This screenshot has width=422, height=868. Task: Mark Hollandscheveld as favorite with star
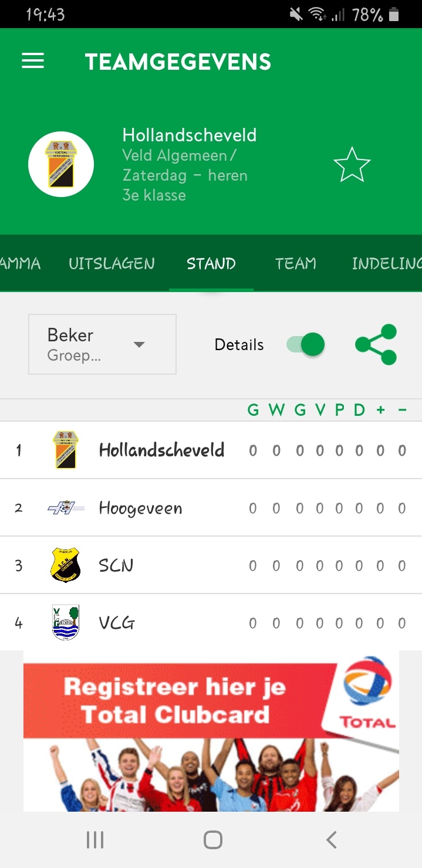click(x=352, y=165)
